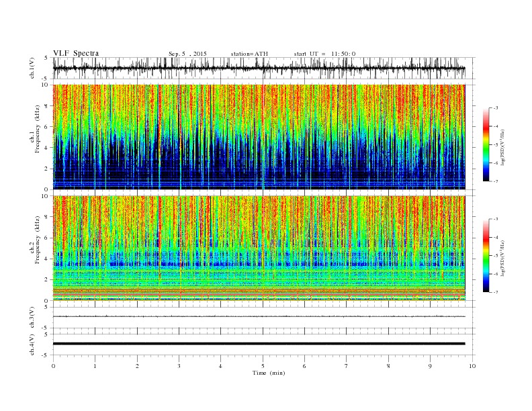Click the ch.4(V) axis label
The height and width of the screenshot is (411, 532).
point(32,345)
